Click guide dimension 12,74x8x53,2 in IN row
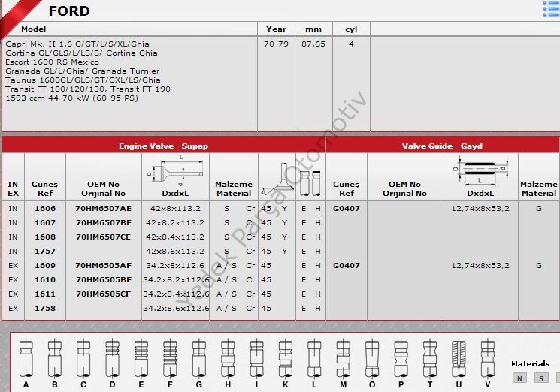 click(x=480, y=209)
